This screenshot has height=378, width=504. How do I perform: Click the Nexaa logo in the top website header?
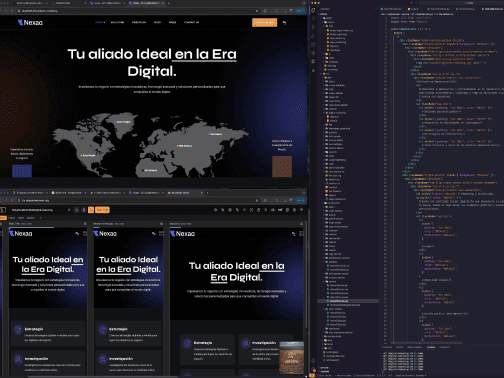point(30,23)
